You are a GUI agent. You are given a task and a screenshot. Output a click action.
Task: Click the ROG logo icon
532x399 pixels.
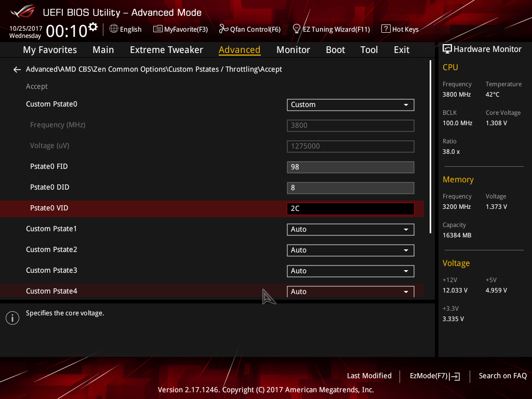tap(23, 11)
